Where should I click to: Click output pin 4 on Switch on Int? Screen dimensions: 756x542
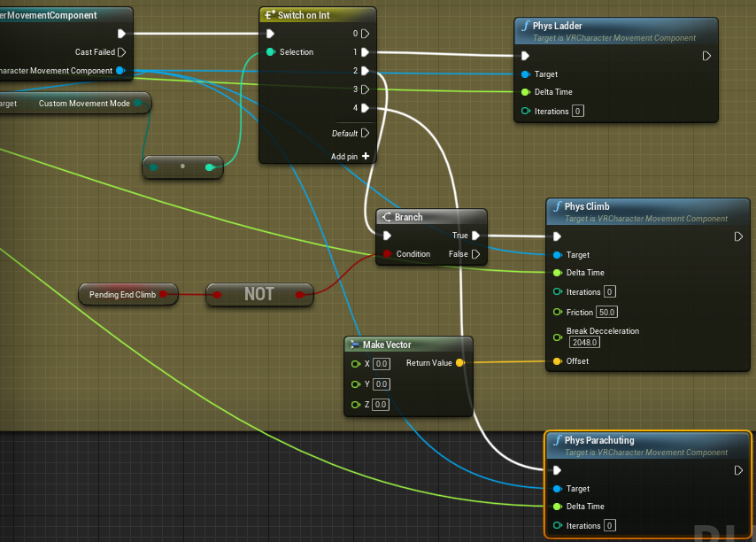click(x=365, y=108)
